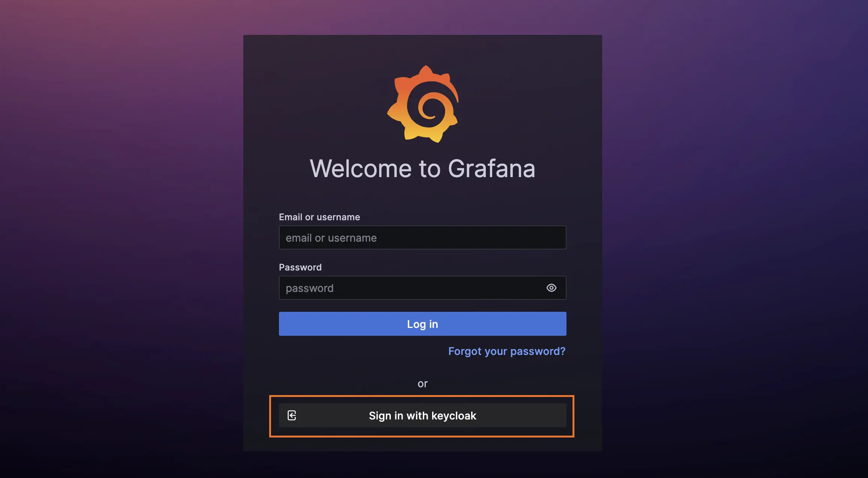Image resolution: width=868 pixels, height=478 pixels.
Task: Show the typed password via eye icon
Action: pos(551,288)
